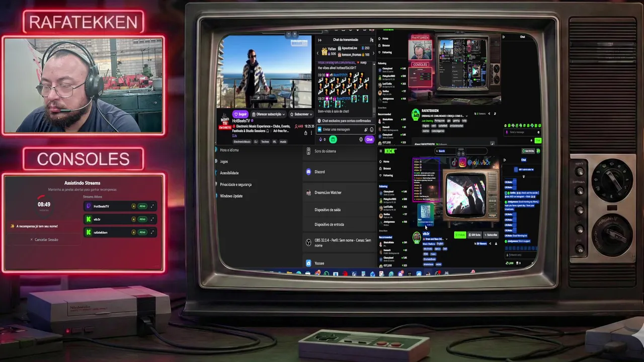Image resolution: width=644 pixels, height=362 pixels.
Task: Click Twitch bits diamond icon
Action: [320, 139]
